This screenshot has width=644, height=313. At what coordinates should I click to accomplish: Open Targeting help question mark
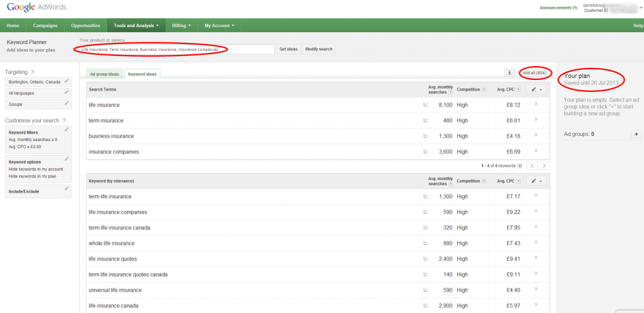click(33, 72)
